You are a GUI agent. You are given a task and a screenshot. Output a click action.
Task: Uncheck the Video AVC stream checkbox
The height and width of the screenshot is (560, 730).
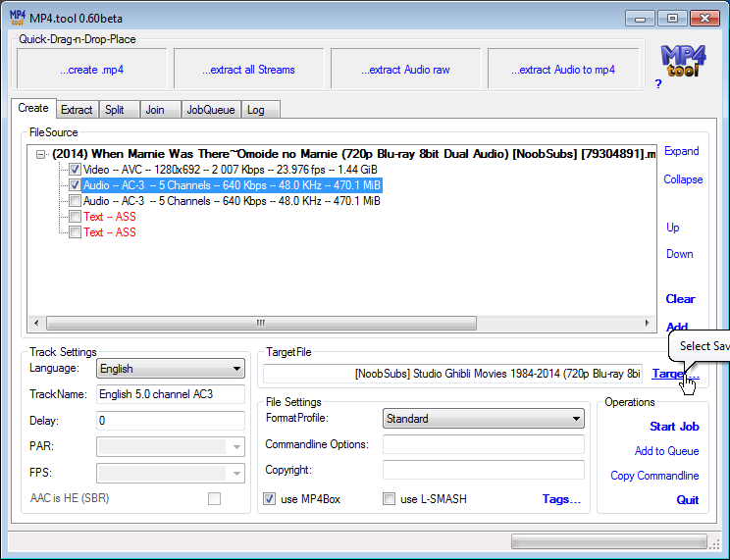tap(75, 170)
